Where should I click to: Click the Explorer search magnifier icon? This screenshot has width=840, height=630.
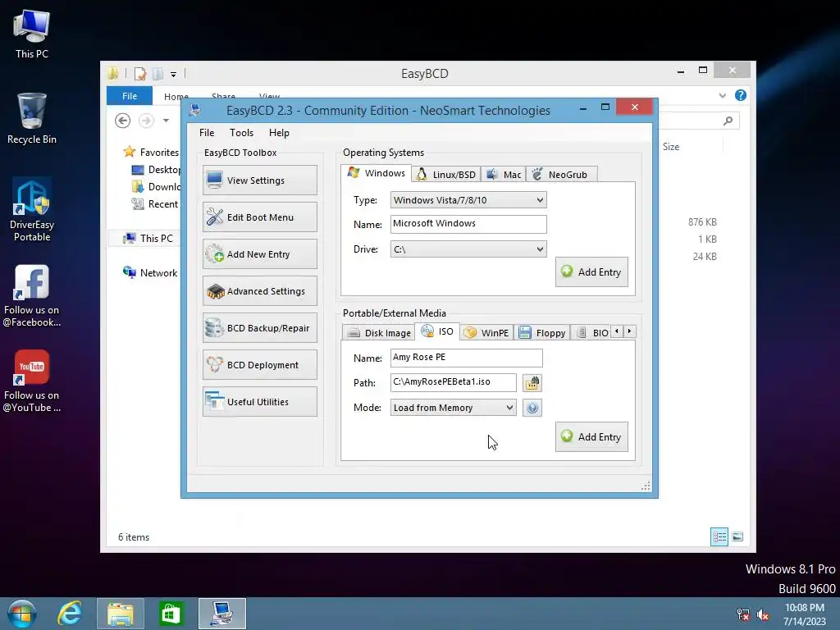click(x=728, y=121)
